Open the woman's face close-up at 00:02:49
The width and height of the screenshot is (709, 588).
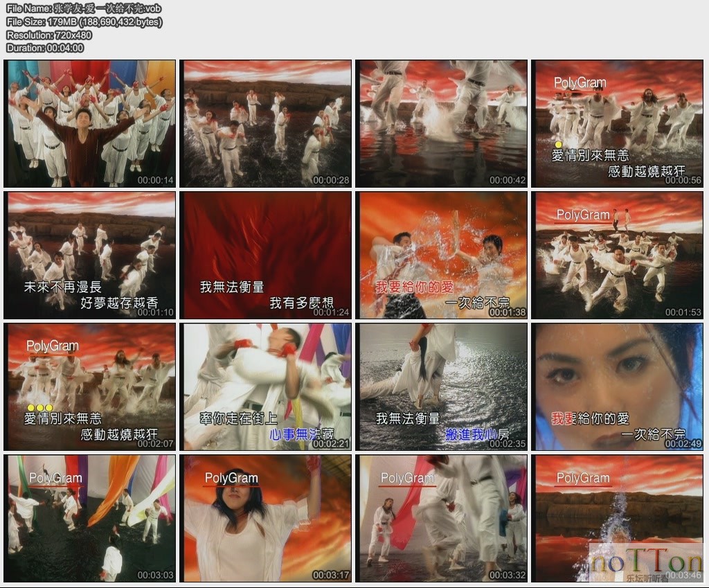point(617,386)
